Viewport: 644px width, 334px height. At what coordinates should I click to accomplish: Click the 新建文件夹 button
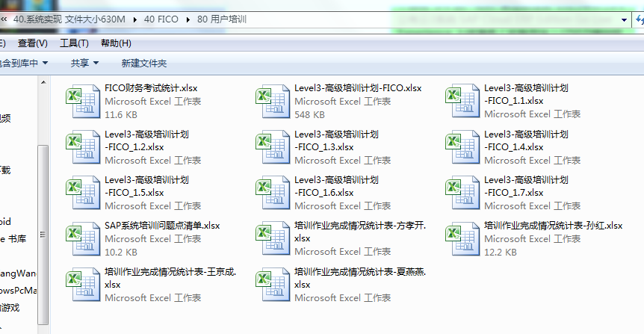[144, 64]
